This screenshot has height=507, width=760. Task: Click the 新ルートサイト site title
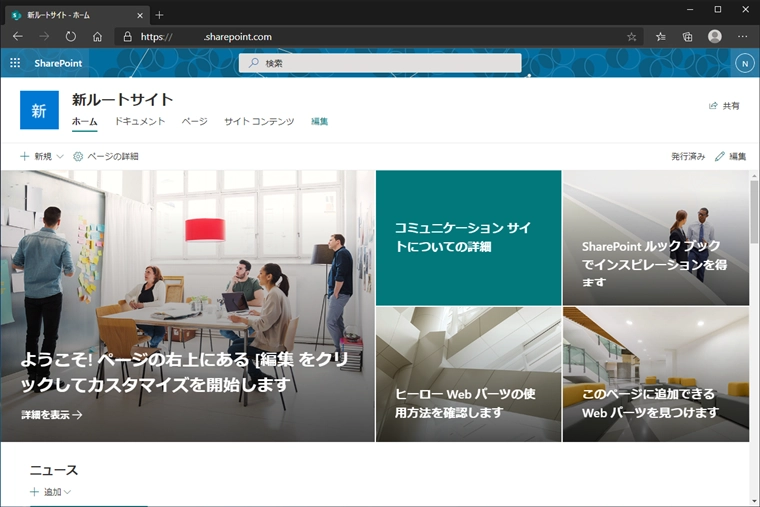122,99
